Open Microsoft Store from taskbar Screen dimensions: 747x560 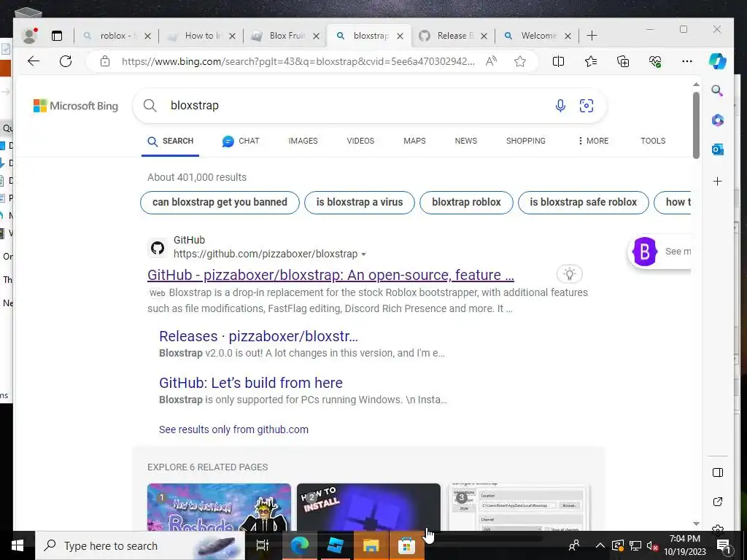(x=406, y=545)
